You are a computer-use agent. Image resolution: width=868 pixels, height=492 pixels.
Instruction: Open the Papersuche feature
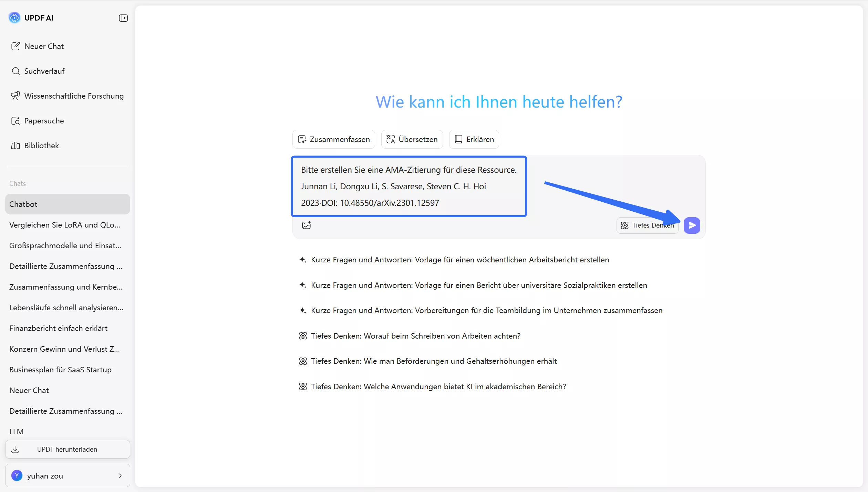pyautogui.click(x=44, y=121)
